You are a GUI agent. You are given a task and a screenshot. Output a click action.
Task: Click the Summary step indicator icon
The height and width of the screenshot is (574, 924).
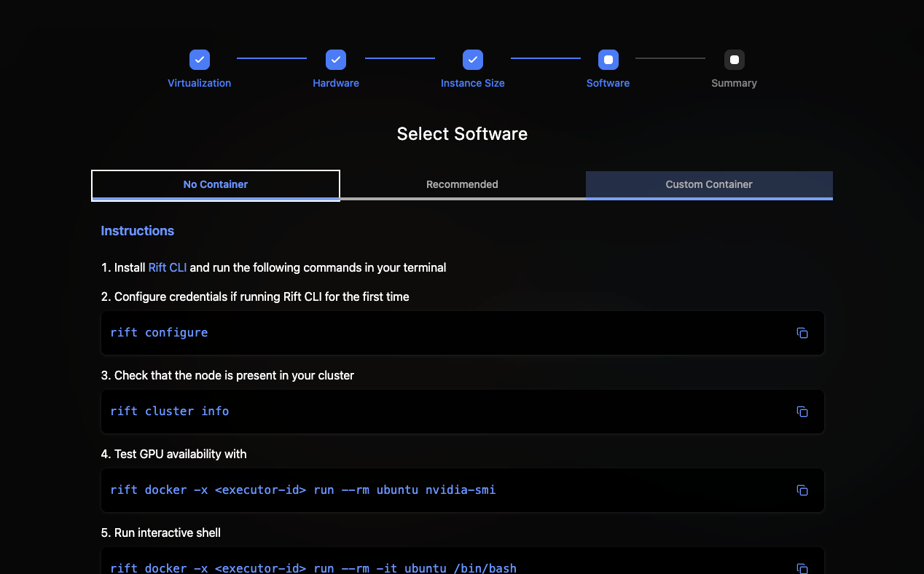pyautogui.click(x=734, y=59)
